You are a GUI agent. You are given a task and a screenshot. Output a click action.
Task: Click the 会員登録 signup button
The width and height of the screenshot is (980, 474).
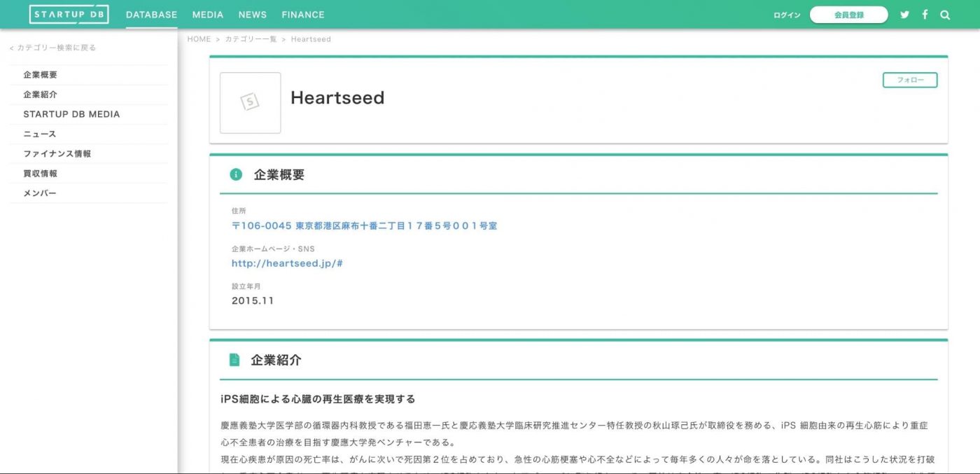[x=848, y=14]
